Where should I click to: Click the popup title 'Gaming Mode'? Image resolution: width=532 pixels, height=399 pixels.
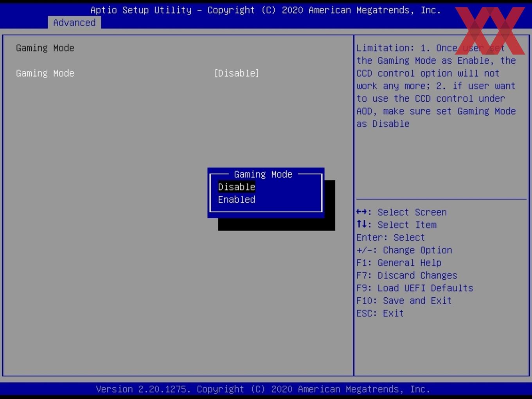tap(263, 174)
